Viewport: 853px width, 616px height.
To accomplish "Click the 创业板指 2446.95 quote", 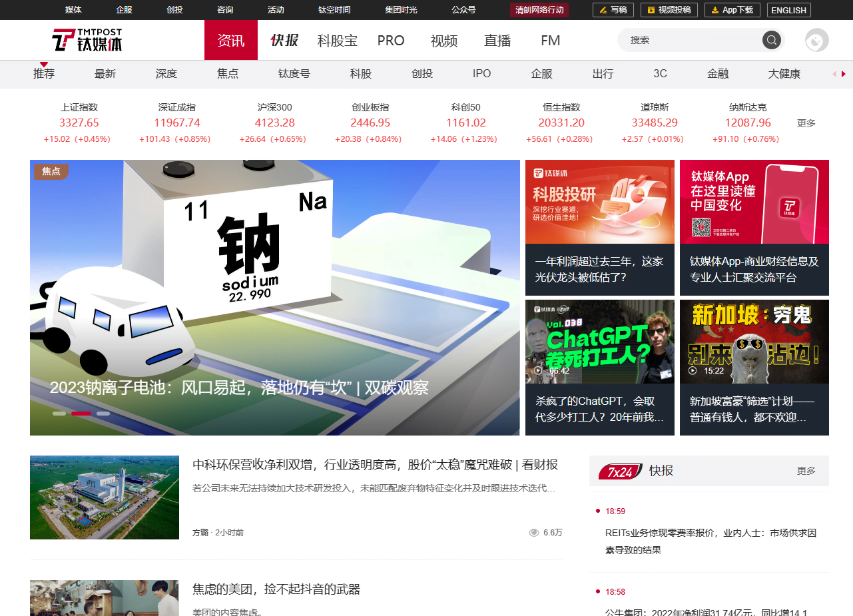I will 370,123.
